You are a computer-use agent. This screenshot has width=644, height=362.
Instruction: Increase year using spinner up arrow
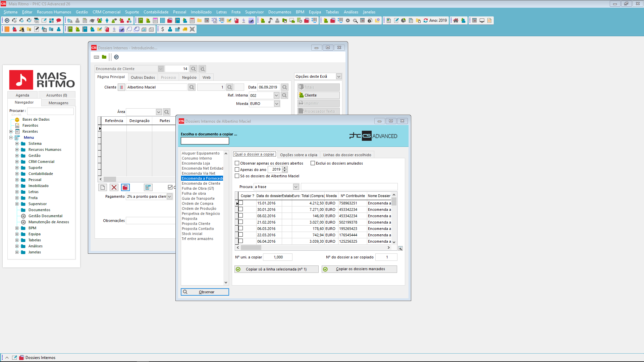[285, 168]
